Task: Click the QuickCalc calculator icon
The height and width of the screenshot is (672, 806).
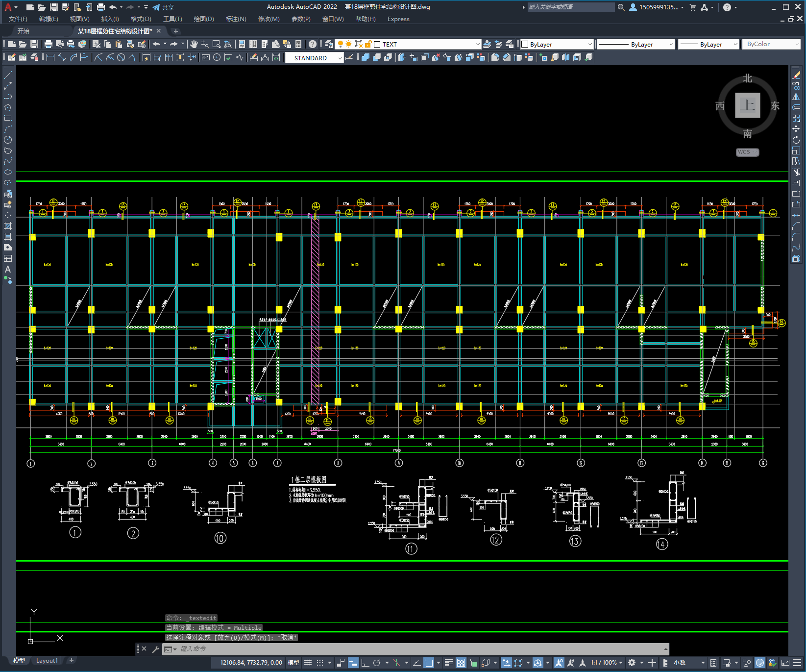Action: [298, 44]
